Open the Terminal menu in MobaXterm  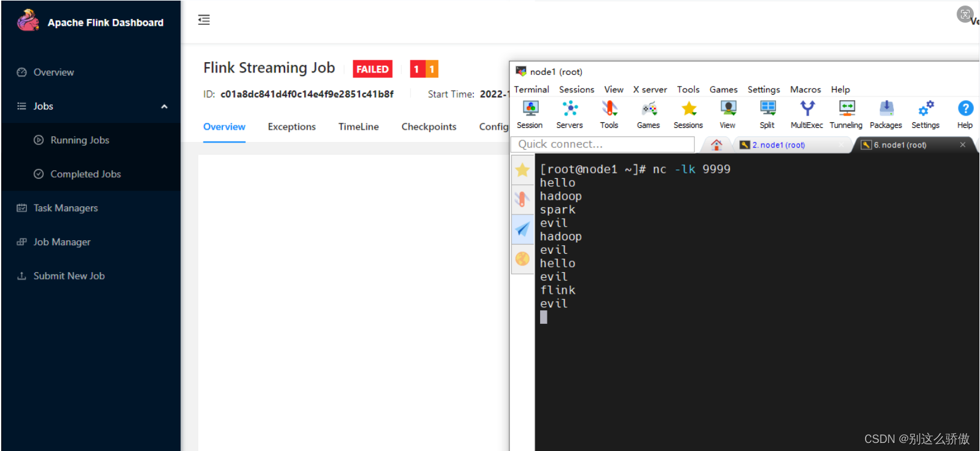(x=531, y=90)
